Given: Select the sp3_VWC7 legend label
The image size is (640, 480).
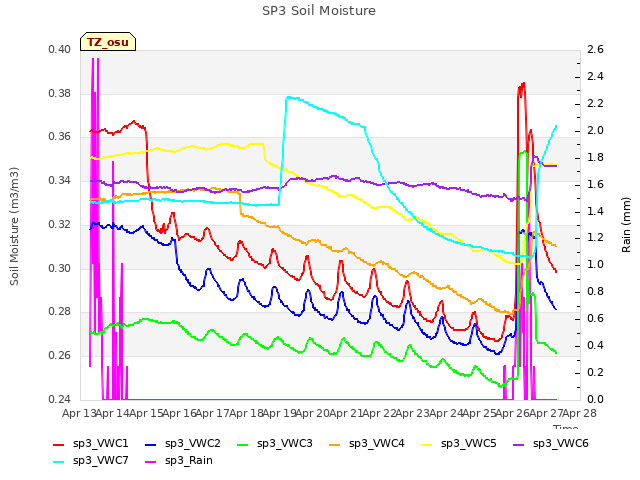Looking at the screenshot, I should pyautogui.click(x=100, y=461).
